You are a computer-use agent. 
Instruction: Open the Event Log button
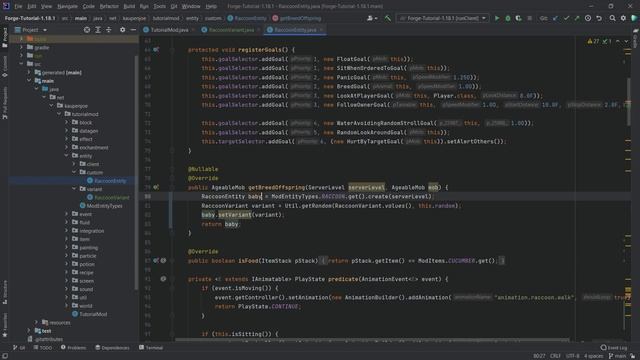(x=613, y=348)
